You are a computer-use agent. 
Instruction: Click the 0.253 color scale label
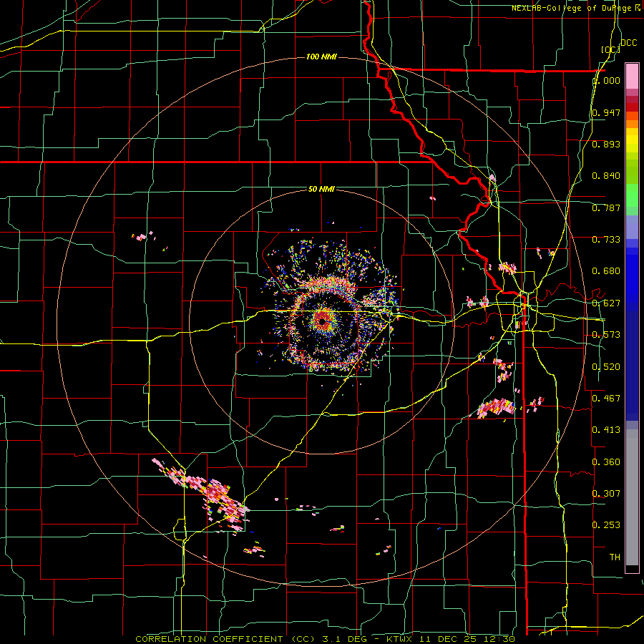point(606,525)
